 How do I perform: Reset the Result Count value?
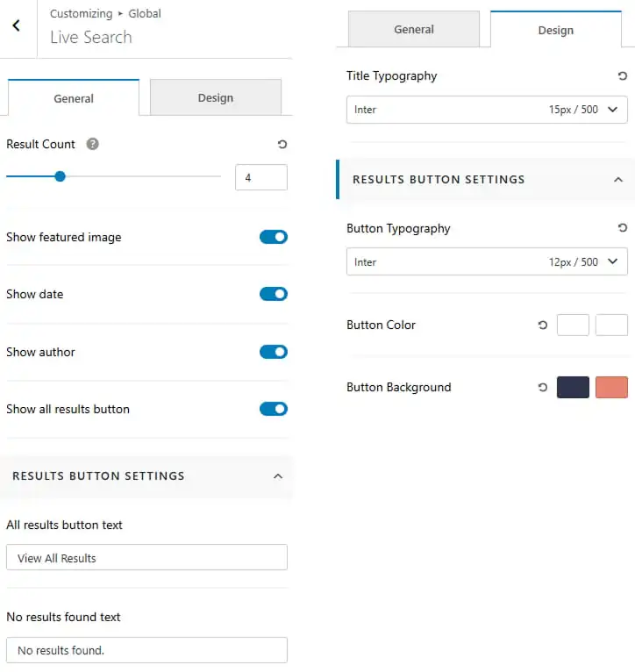282,145
